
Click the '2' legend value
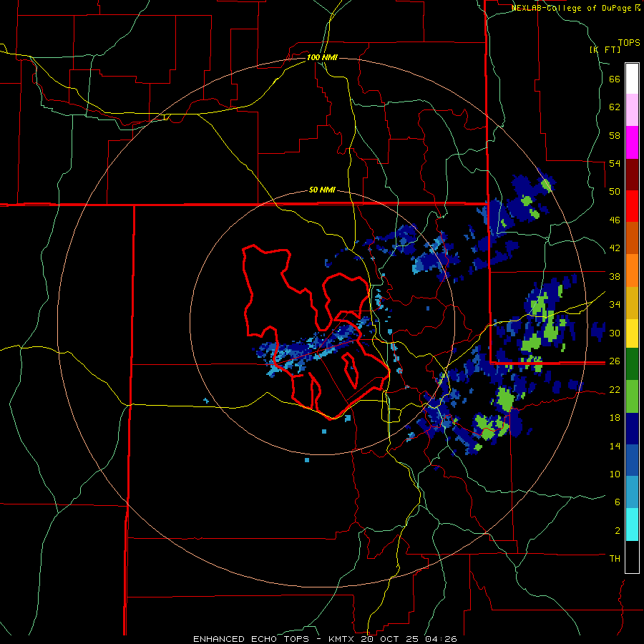618,530
